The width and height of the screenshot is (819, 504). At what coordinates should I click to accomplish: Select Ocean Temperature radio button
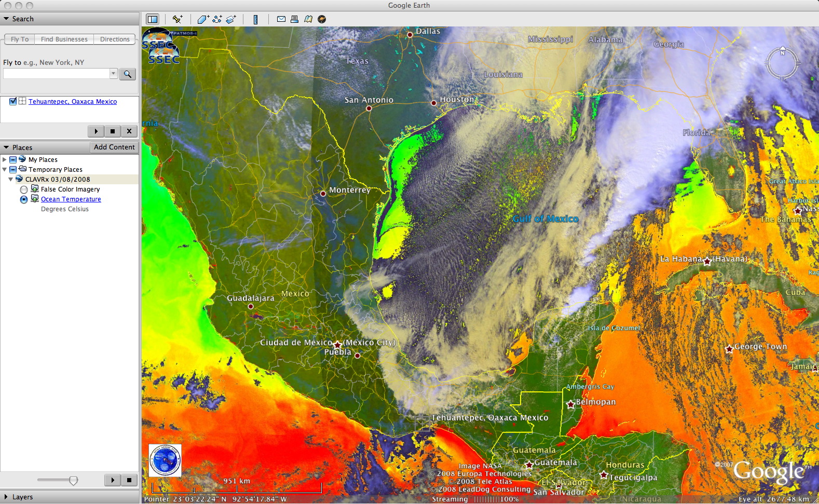(24, 200)
